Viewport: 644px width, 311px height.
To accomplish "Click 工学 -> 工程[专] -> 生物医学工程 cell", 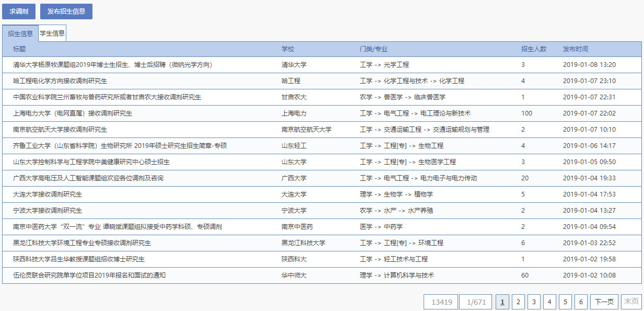I will click(x=408, y=162).
